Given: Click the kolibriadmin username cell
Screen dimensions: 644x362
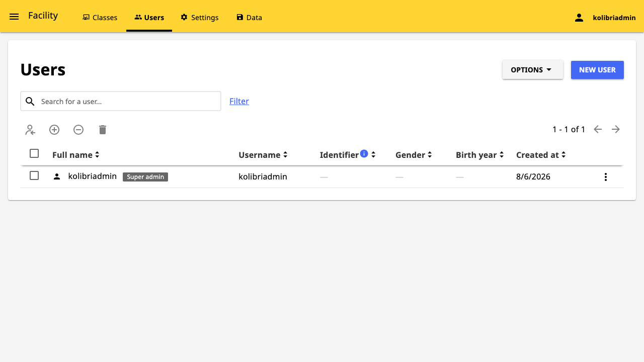Looking at the screenshot, I should tap(263, 177).
